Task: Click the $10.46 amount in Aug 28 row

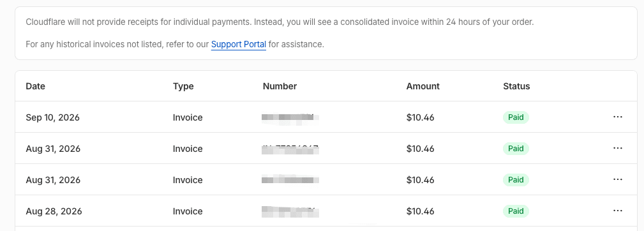Action: (420, 211)
